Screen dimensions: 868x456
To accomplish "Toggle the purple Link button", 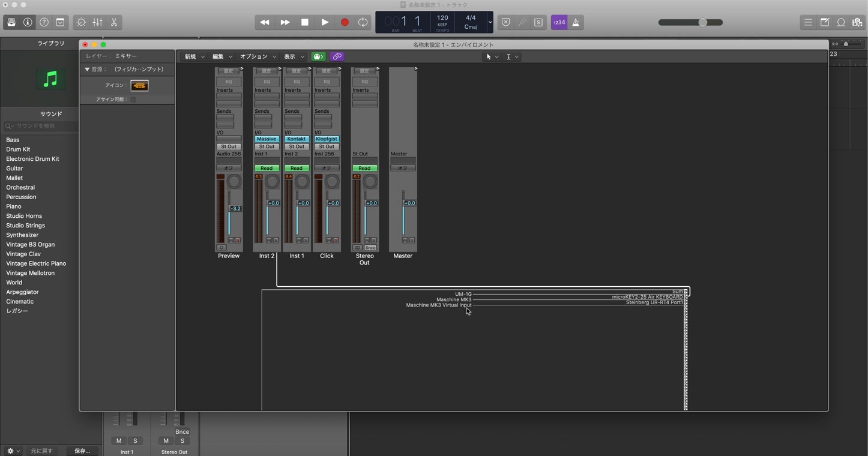I will point(337,56).
